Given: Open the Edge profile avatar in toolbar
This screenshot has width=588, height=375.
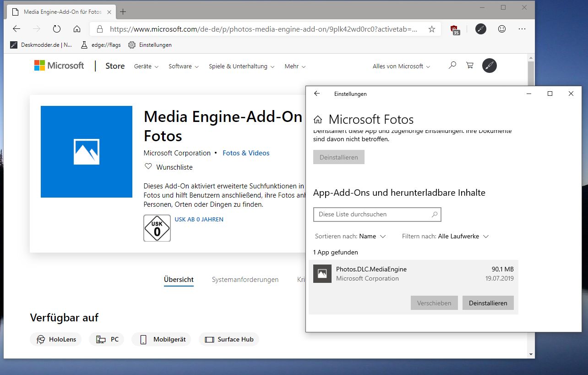Looking at the screenshot, I should 480,29.
